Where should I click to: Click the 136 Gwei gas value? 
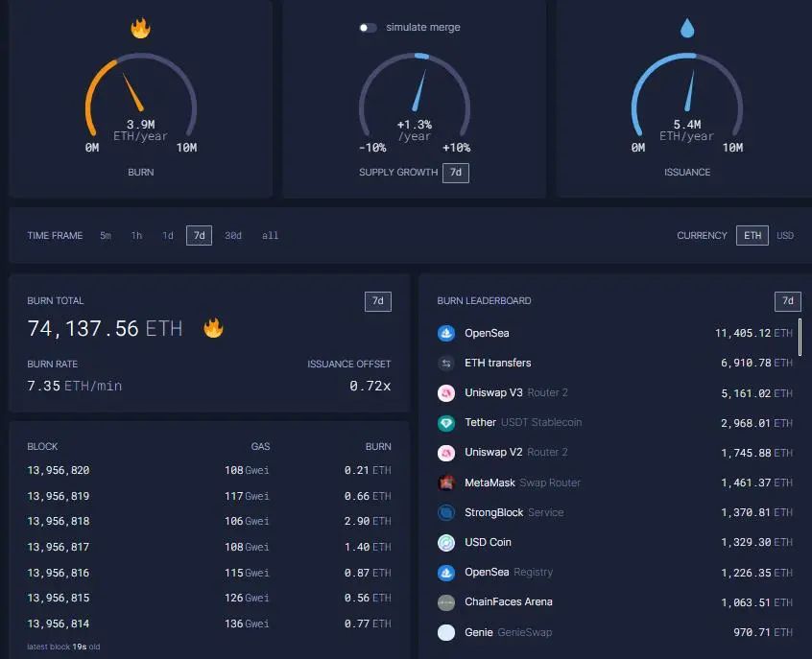pos(247,624)
